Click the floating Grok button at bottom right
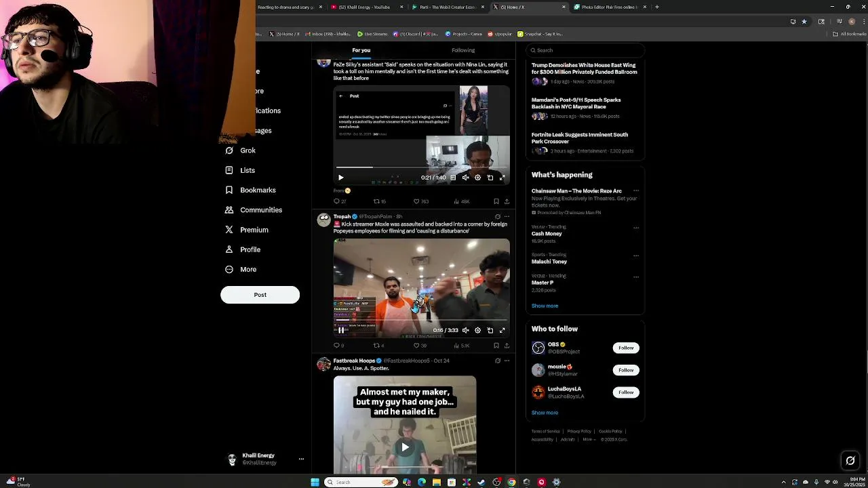 [850, 461]
